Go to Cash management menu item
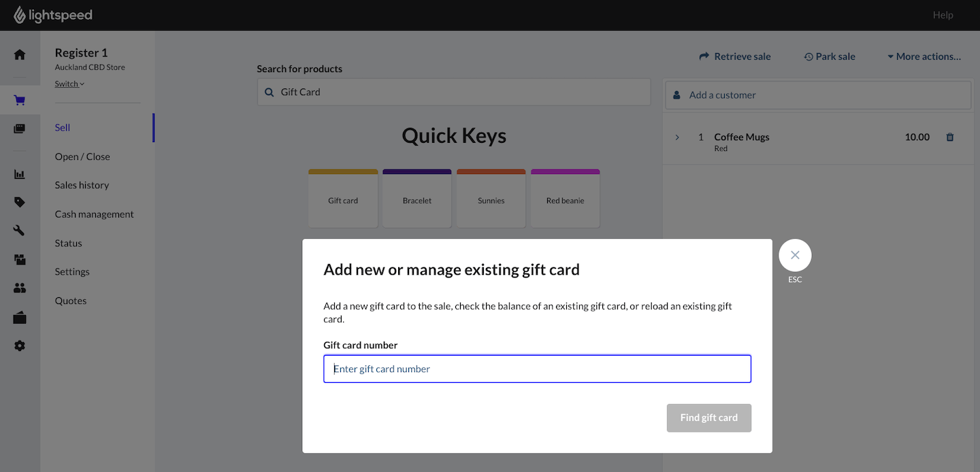980x472 pixels. [94, 214]
